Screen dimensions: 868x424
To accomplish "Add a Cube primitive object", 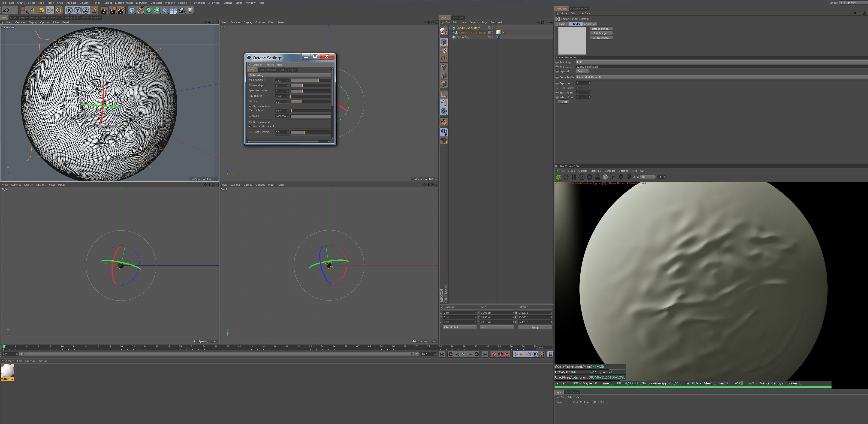I will [132, 10].
